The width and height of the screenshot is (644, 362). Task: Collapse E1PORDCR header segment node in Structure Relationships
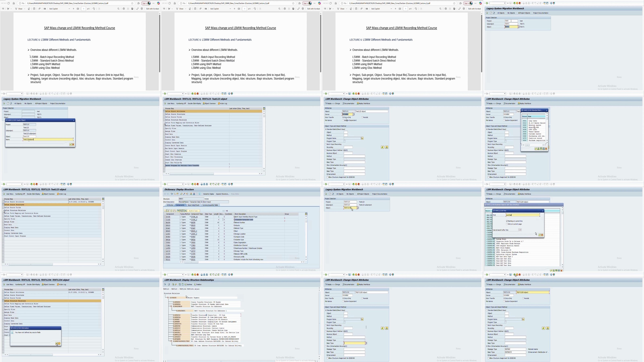click(168, 298)
